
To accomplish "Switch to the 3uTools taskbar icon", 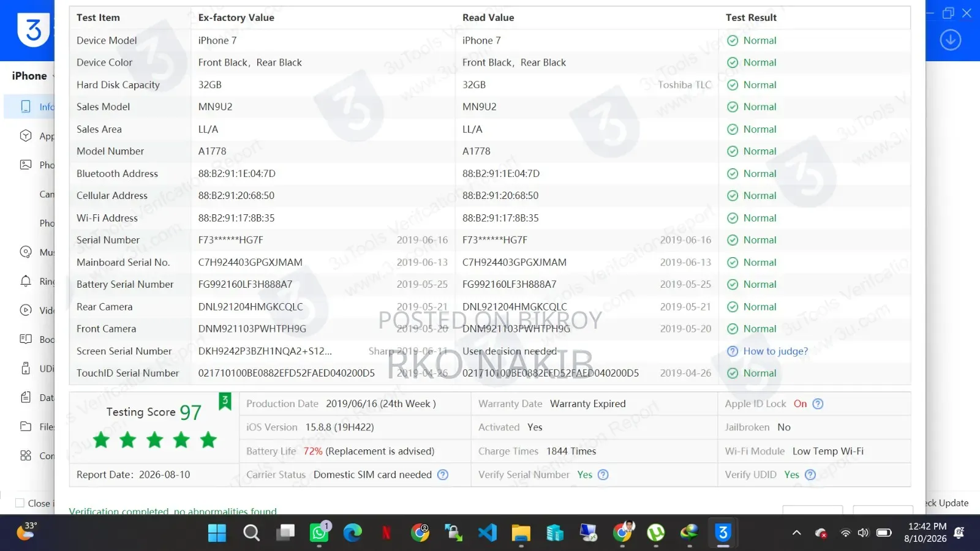I will click(723, 533).
